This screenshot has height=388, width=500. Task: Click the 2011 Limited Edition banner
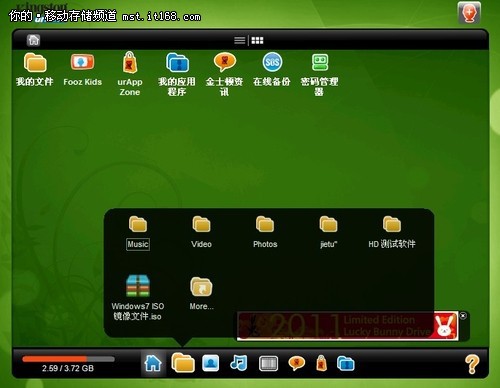pyautogui.click(x=347, y=326)
